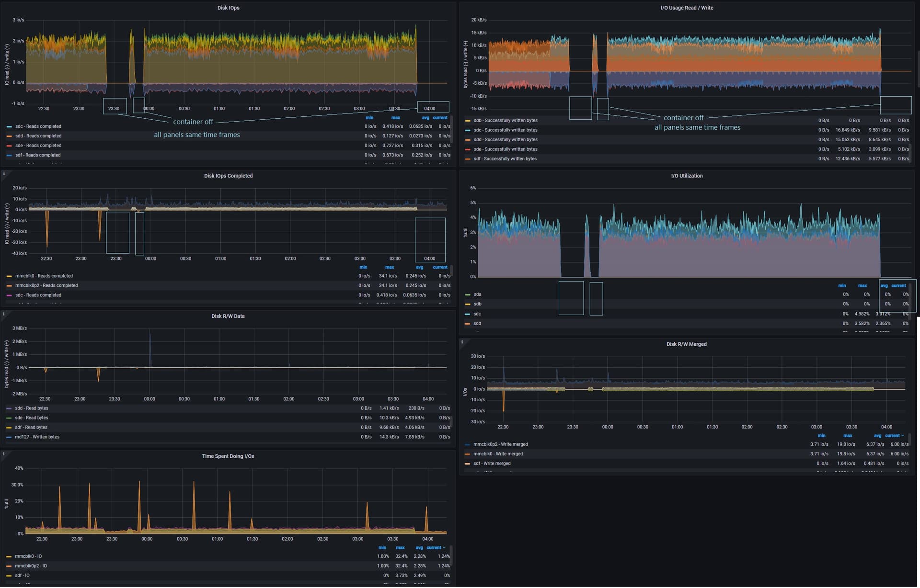Open Disk IOps panel title menu

tap(228, 8)
